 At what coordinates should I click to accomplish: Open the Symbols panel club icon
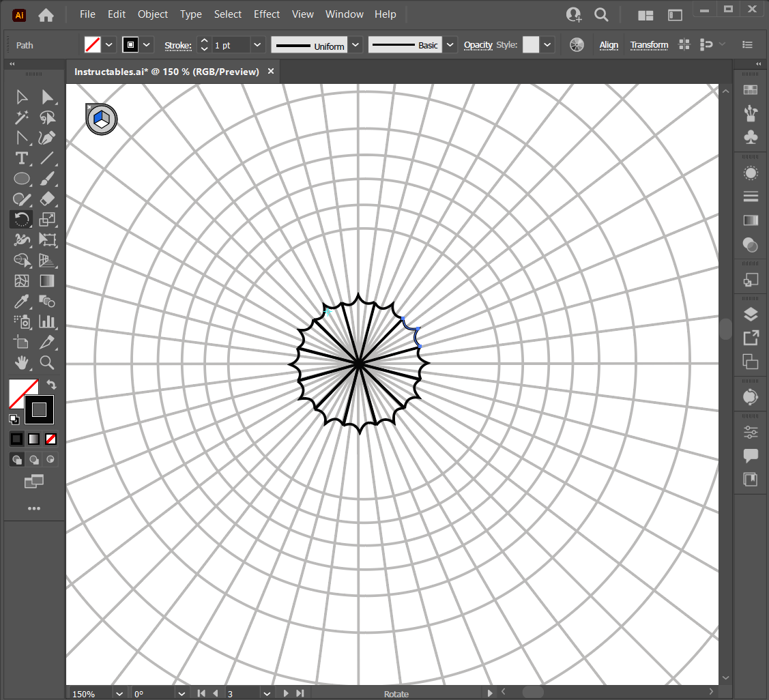(x=751, y=137)
